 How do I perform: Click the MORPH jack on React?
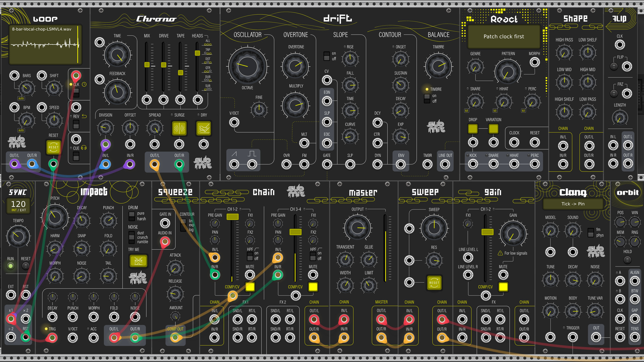point(534,62)
